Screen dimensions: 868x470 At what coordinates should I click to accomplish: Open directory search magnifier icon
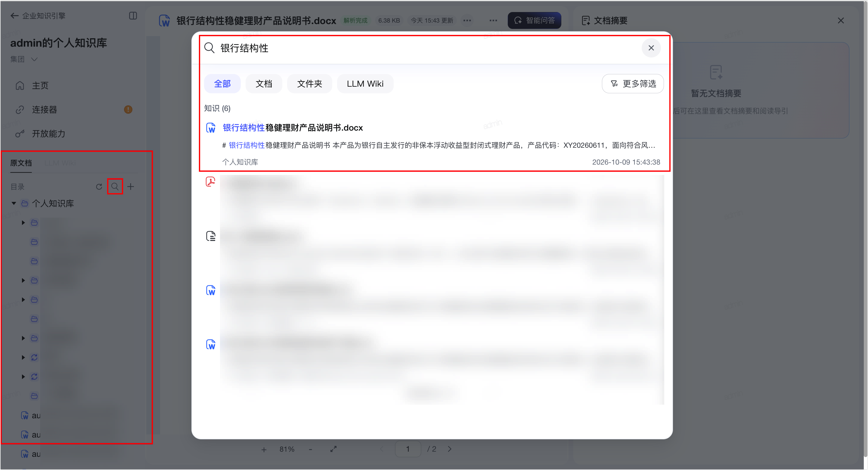point(115,187)
